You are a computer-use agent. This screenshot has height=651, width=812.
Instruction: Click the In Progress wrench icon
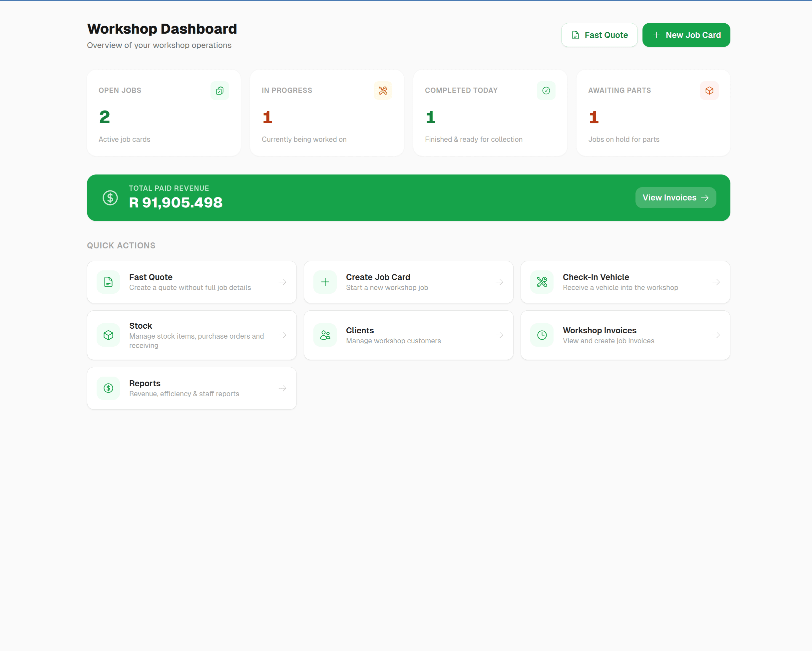383,90
